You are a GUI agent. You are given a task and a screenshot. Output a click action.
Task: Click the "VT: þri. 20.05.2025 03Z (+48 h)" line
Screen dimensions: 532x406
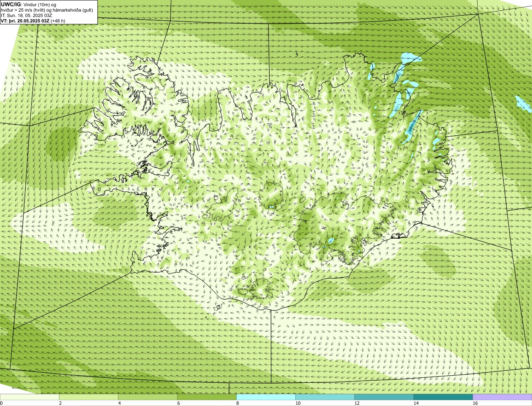pos(33,21)
